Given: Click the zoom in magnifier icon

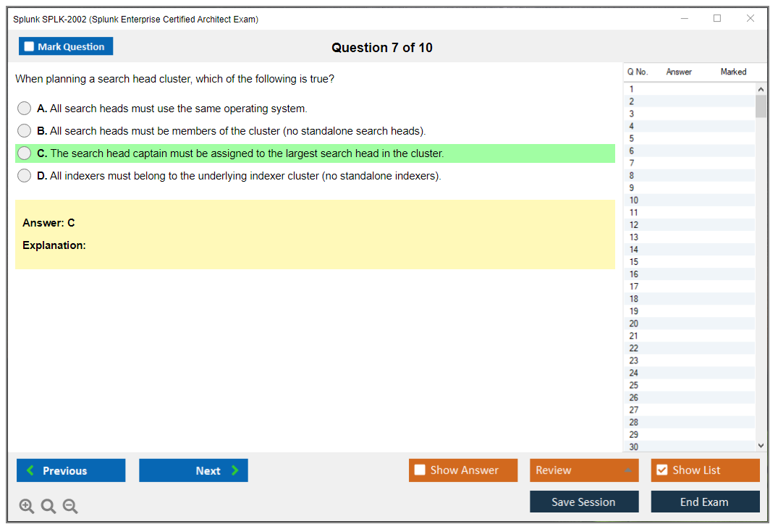Looking at the screenshot, I should (27, 507).
